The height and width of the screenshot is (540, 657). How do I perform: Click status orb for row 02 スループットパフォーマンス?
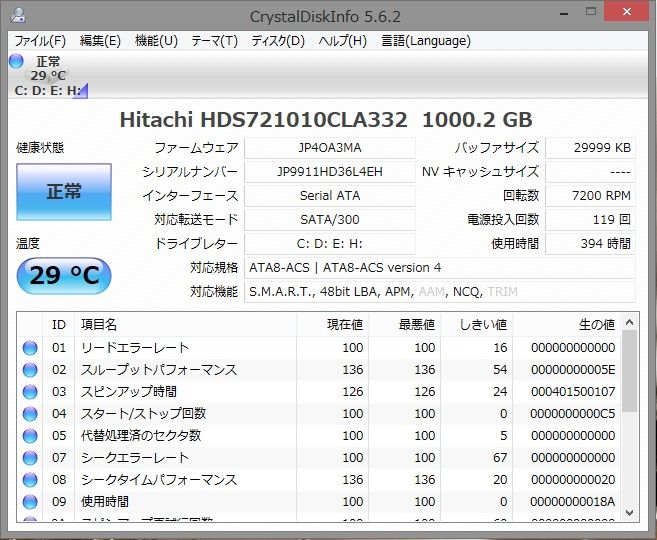pos(30,370)
